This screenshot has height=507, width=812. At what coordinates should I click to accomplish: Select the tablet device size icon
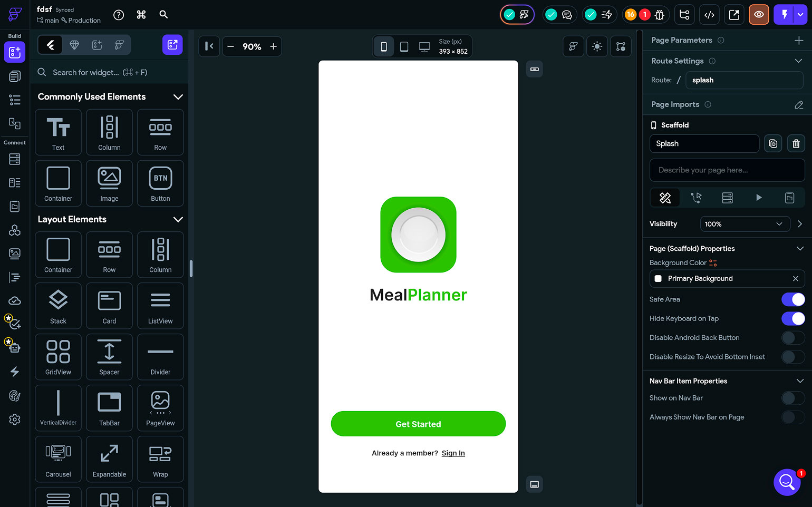point(404,47)
